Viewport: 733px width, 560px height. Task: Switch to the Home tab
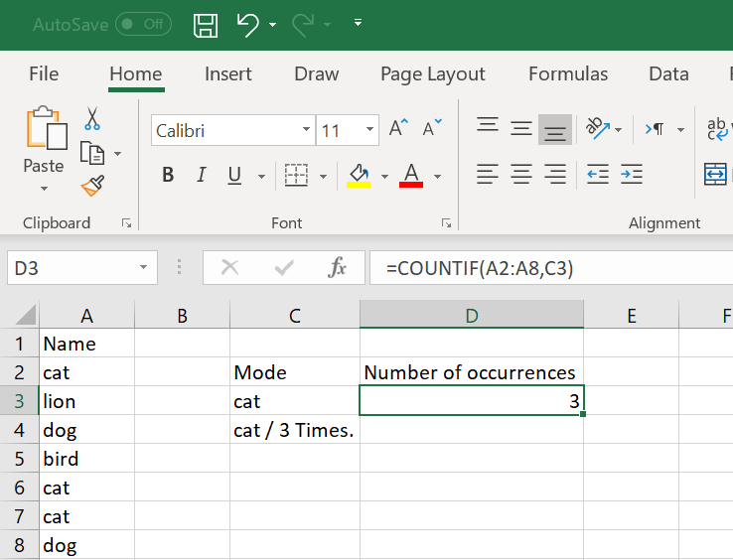(x=136, y=73)
